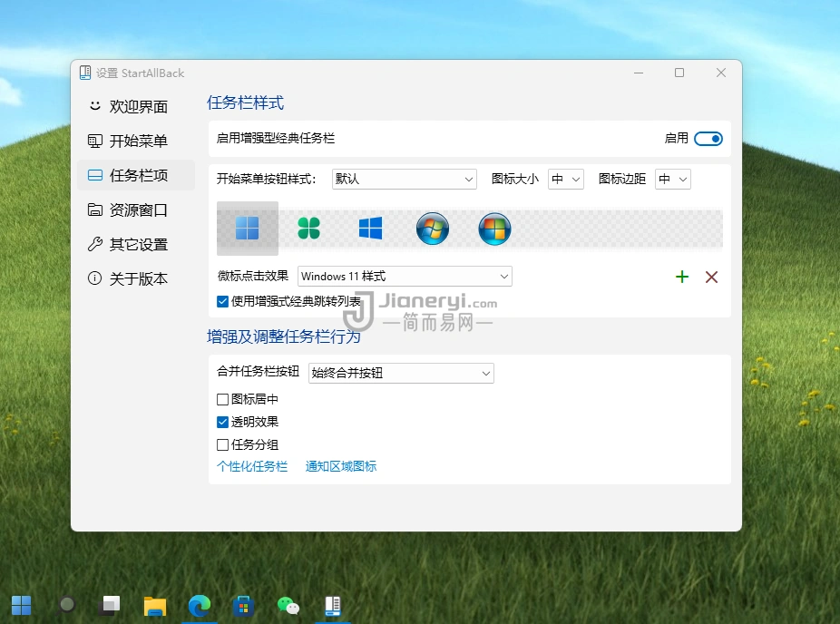Open taskbar Search
This screenshot has height=624, width=840.
66,606
